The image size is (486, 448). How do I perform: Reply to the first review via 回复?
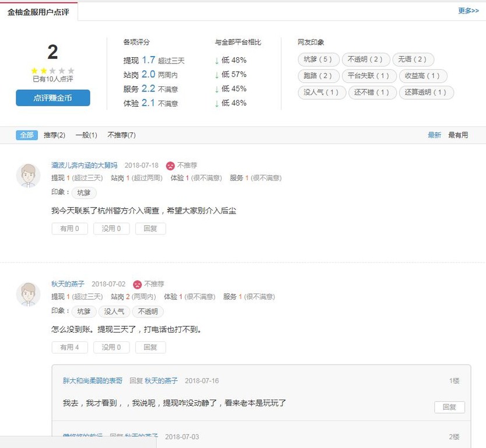pyautogui.click(x=150, y=229)
